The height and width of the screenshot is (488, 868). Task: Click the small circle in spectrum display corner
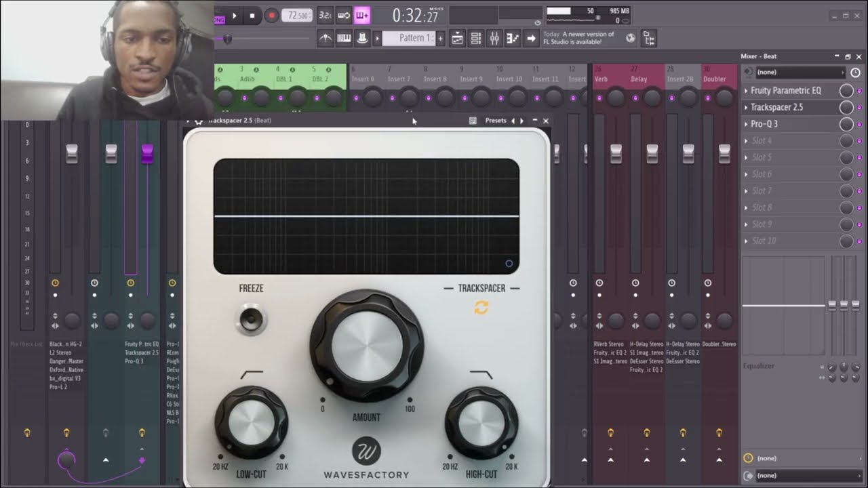pyautogui.click(x=509, y=264)
